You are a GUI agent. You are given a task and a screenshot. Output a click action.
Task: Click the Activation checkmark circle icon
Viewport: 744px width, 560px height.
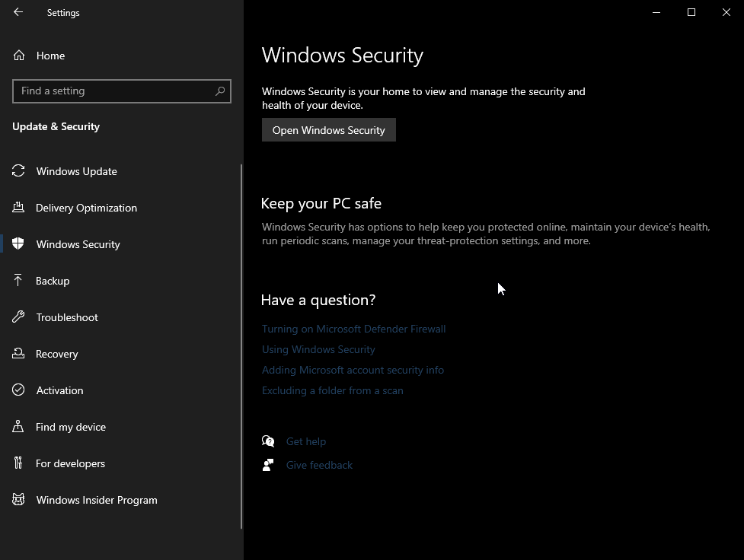point(18,390)
